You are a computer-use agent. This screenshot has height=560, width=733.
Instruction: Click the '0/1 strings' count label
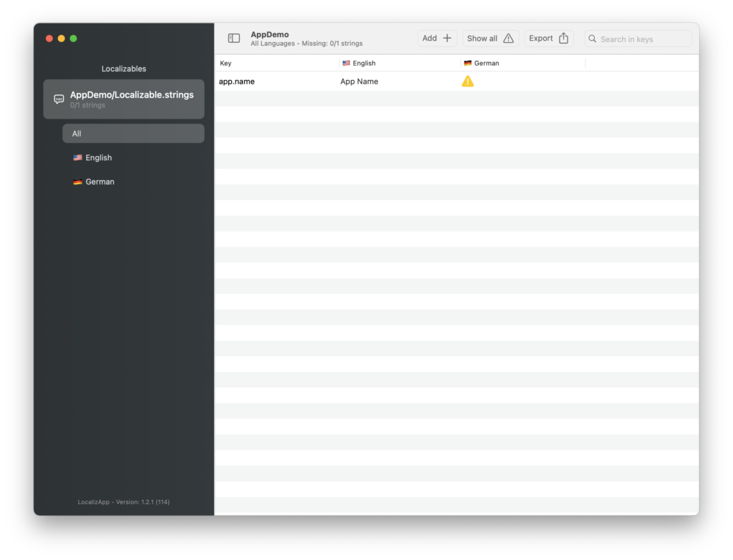coord(87,106)
